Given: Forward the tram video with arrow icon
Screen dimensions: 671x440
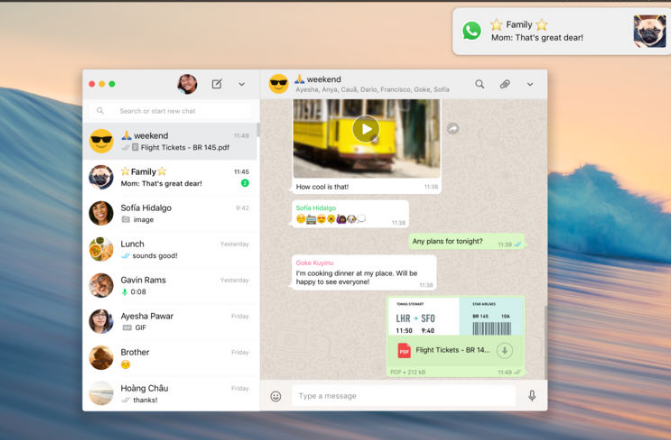Looking at the screenshot, I should [453, 128].
